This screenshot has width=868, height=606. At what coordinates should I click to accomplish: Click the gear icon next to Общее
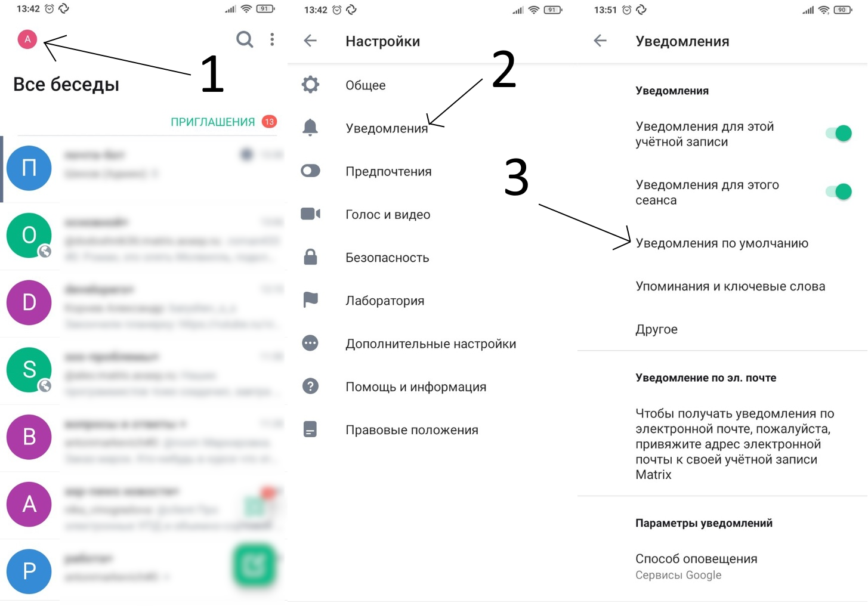pyautogui.click(x=310, y=85)
